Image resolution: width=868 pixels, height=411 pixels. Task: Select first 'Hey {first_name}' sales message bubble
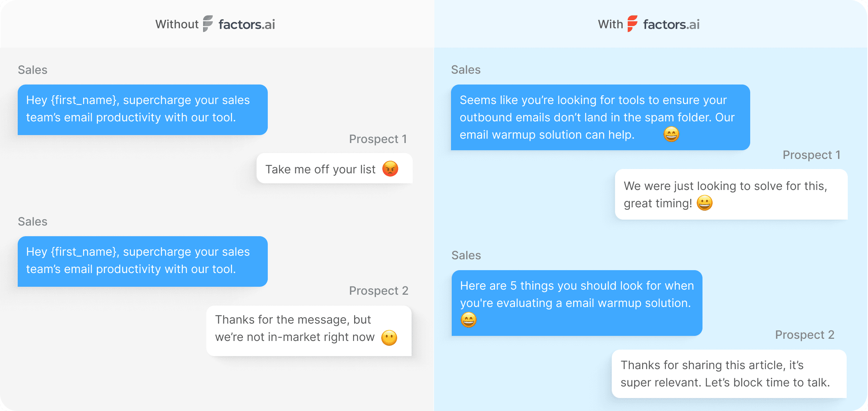(142, 109)
